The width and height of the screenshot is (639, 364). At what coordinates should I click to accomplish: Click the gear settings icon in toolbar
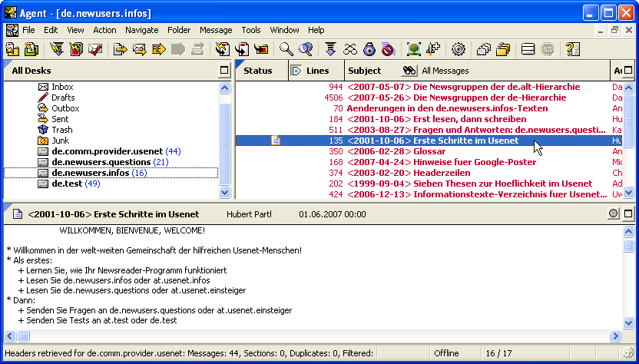coord(459,50)
